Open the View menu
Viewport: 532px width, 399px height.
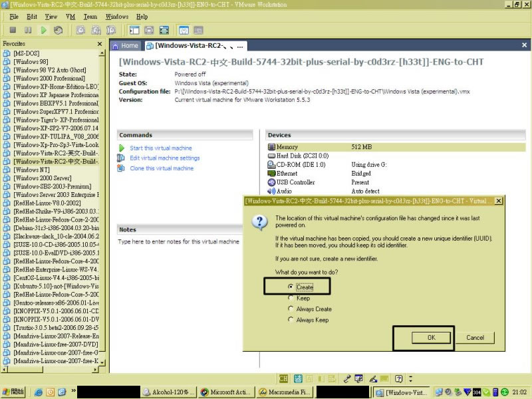pyautogui.click(x=51, y=17)
